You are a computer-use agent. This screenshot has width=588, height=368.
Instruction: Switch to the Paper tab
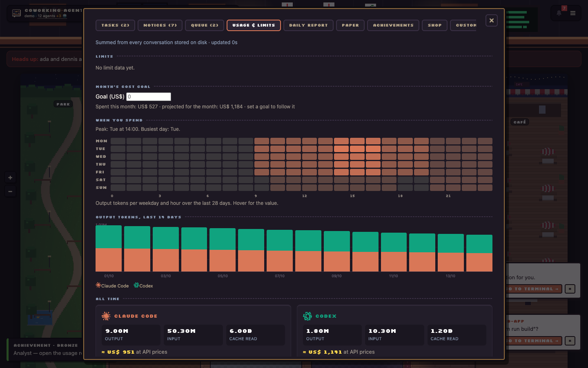[x=350, y=25]
